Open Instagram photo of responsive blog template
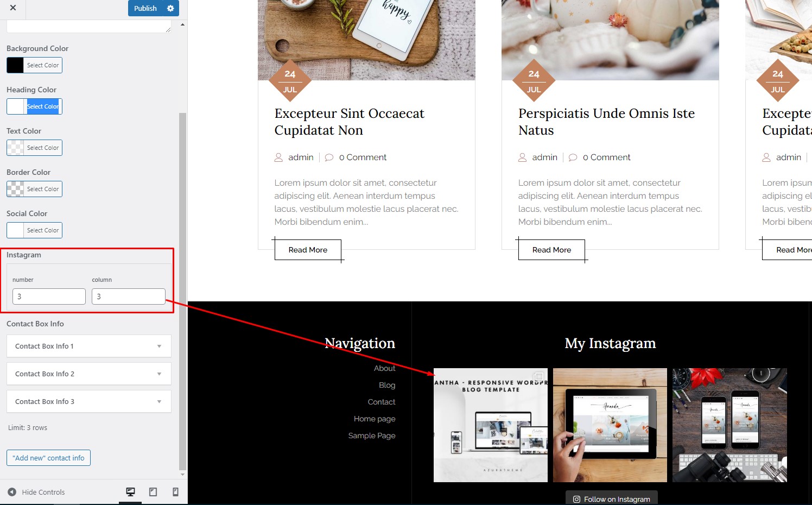This screenshot has height=505, width=812. click(x=491, y=425)
